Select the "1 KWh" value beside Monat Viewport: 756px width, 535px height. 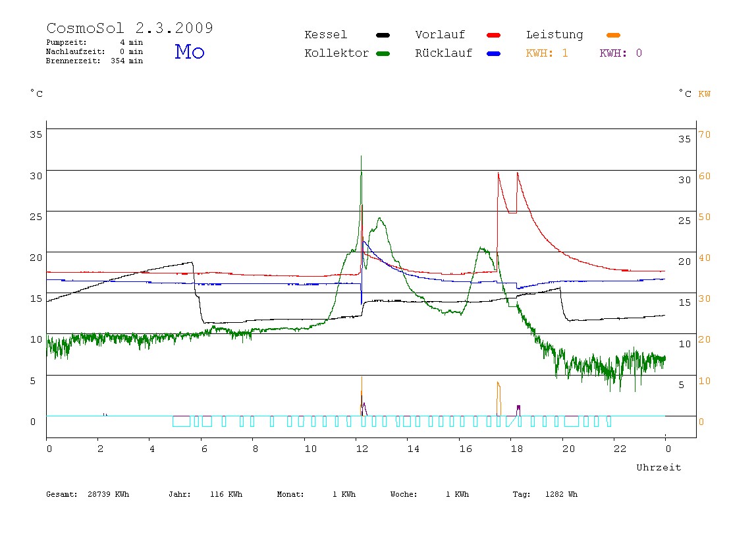pyautogui.click(x=344, y=494)
